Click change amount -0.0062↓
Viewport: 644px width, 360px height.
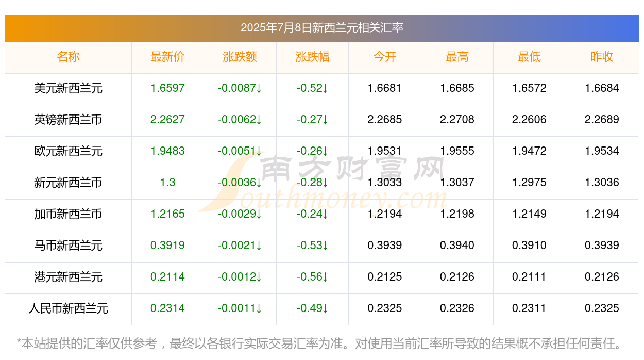point(240,120)
